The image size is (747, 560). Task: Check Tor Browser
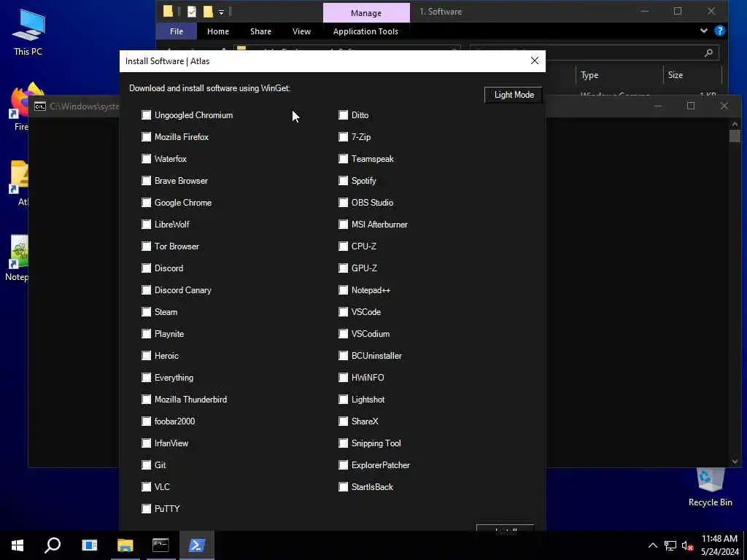click(146, 246)
